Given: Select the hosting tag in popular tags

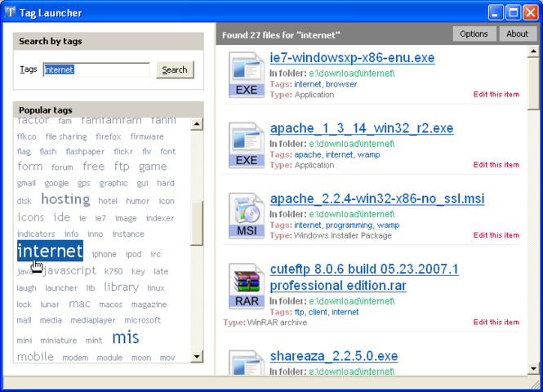Looking at the screenshot, I should click(x=65, y=199).
